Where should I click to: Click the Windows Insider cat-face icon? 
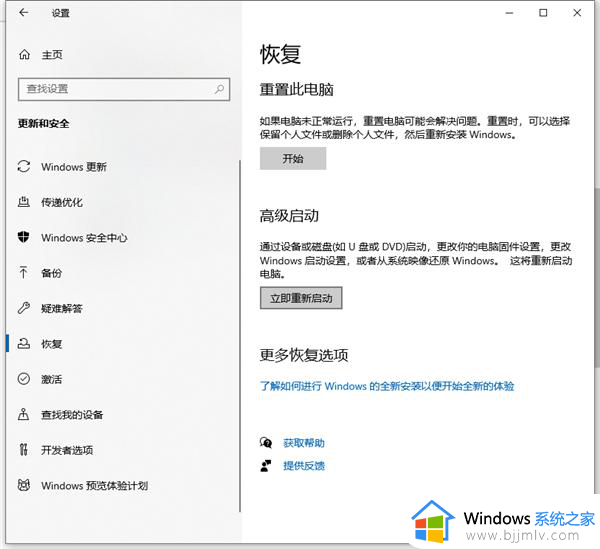pyautogui.click(x=24, y=485)
